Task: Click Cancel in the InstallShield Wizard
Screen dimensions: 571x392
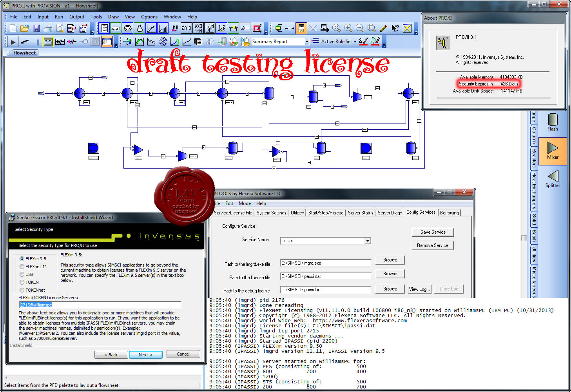Action: click(x=183, y=354)
